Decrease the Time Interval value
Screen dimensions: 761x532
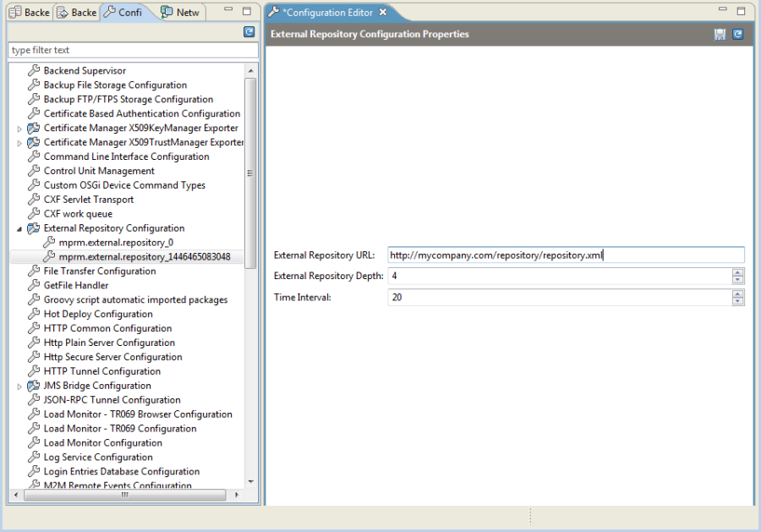pyautogui.click(x=737, y=301)
